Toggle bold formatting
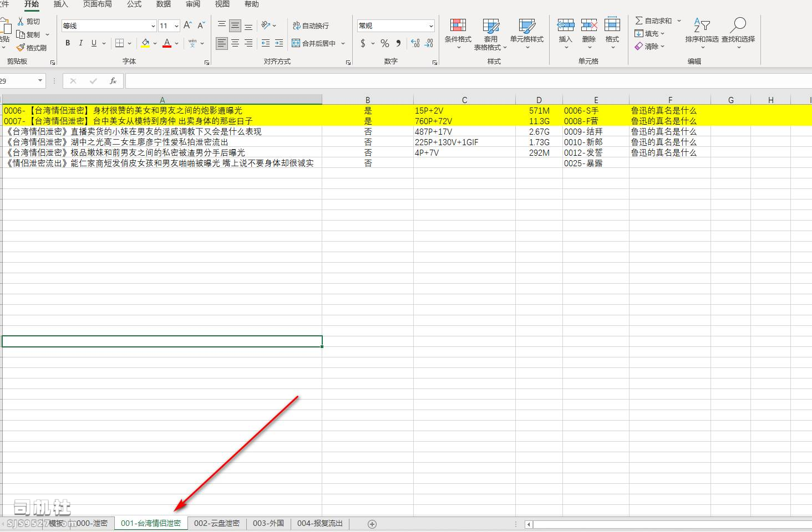The height and width of the screenshot is (532, 812). click(x=68, y=43)
